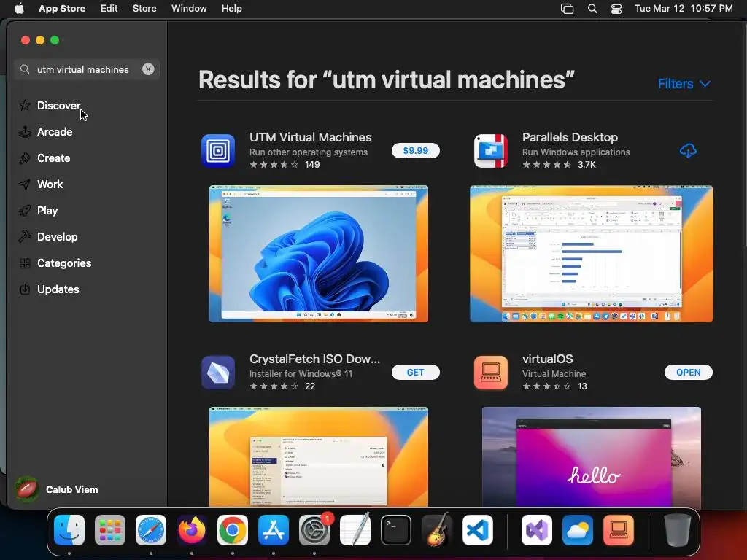Go to the Develop section
The height and width of the screenshot is (560, 747).
point(57,237)
